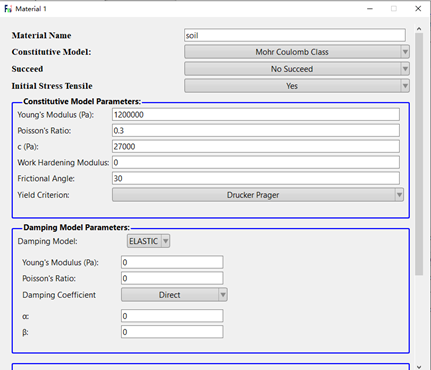The image size is (431, 370).
Task: Click the "Constitutive Model:" label
Action: [51, 52]
